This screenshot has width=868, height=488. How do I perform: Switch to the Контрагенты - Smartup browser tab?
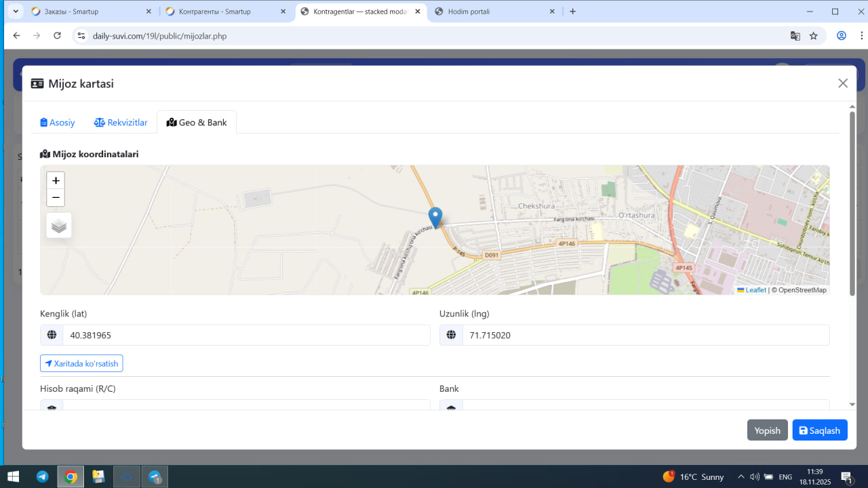pyautogui.click(x=225, y=12)
